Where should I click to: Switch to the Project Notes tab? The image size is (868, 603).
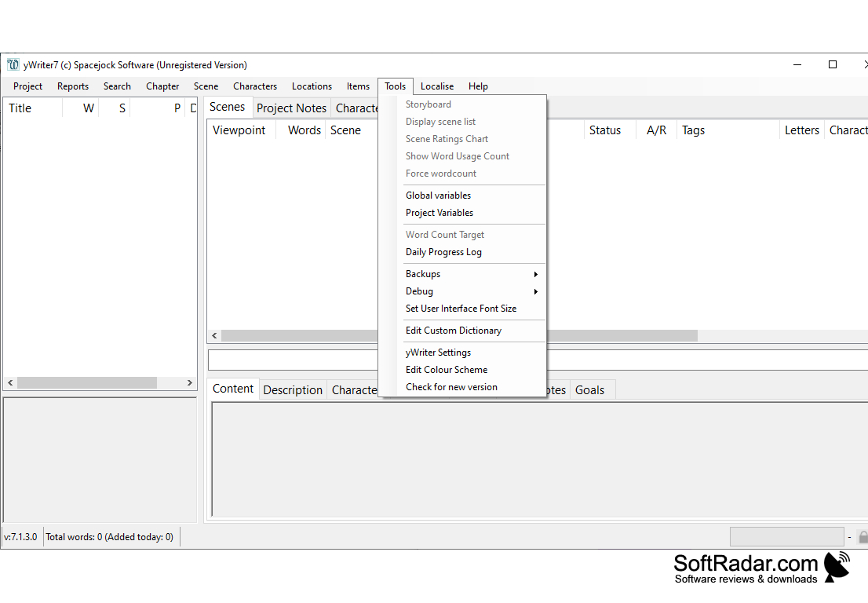(x=291, y=108)
